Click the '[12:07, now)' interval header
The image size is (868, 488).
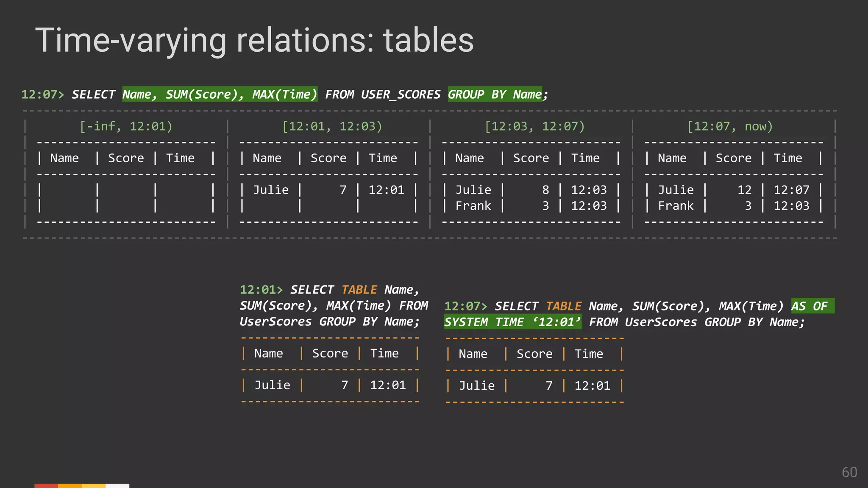click(x=730, y=126)
